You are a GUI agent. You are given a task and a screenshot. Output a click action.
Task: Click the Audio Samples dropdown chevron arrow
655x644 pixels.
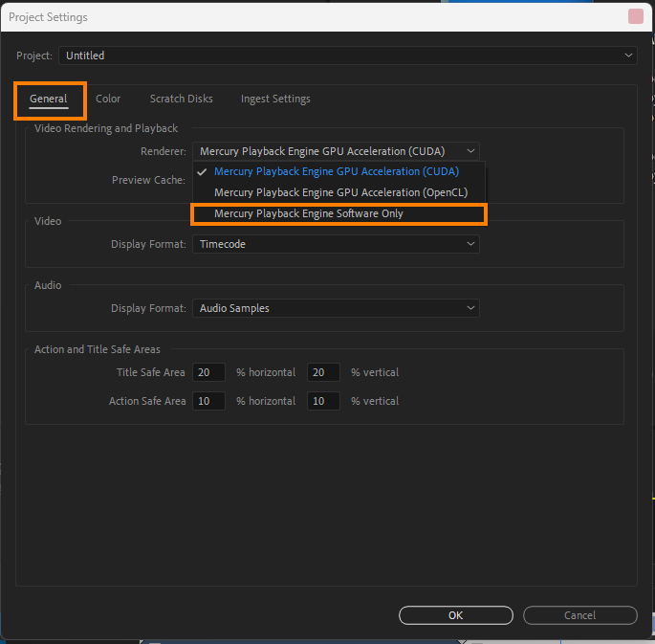(470, 308)
